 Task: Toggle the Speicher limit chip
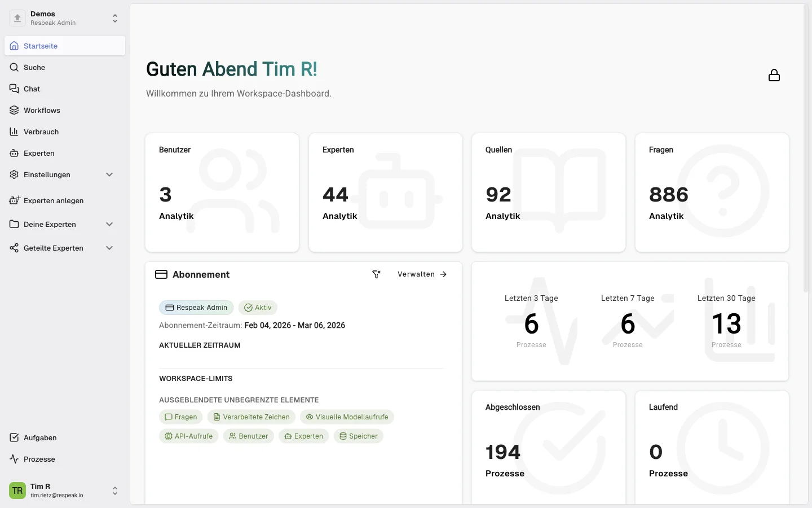(x=358, y=436)
